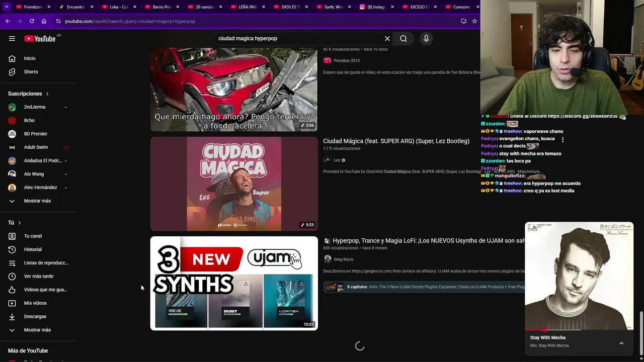Start voice search with the microphone
This screenshot has height=362, width=644.
pyautogui.click(x=426, y=39)
